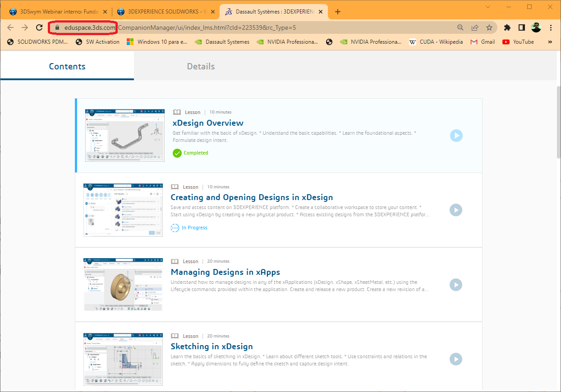The width and height of the screenshot is (561, 392).
Task: Open the Chrome profile avatar
Action: pos(536,27)
